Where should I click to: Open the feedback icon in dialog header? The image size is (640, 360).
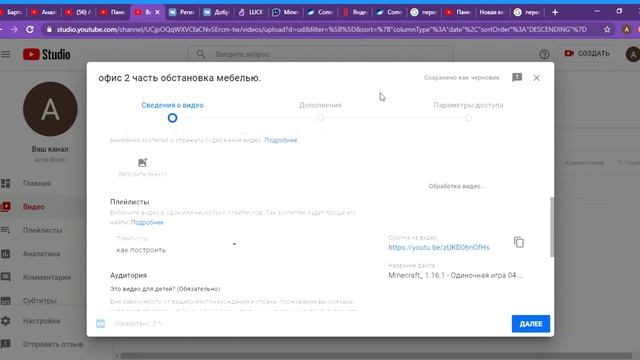coord(517,78)
